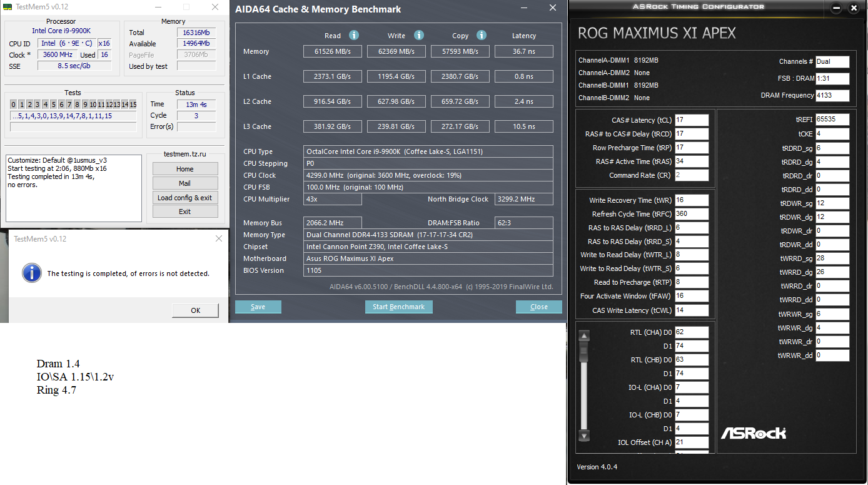The height and width of the screenshot is (485, 868).
Task: Click the tRRD_S field
Action: click(692, 242)
